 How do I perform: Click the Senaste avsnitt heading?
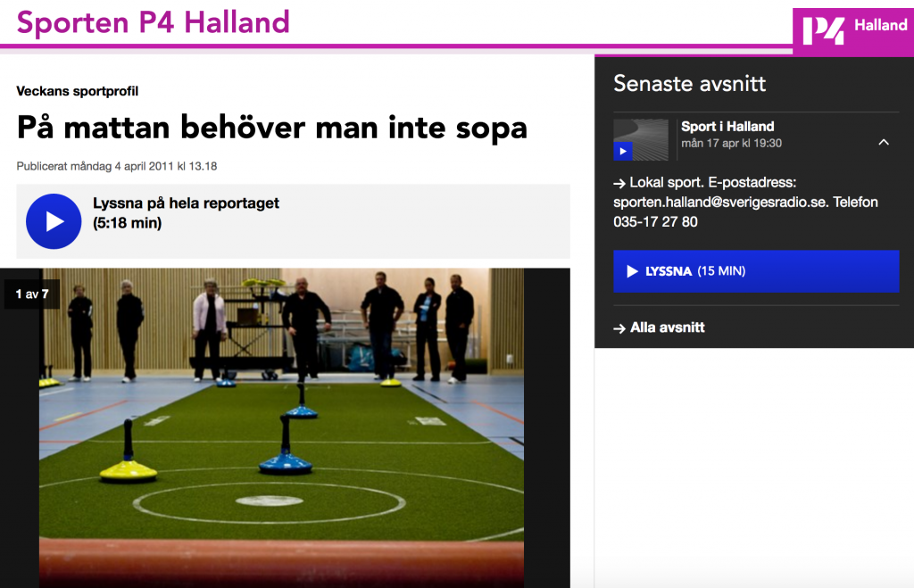(690, 83)
